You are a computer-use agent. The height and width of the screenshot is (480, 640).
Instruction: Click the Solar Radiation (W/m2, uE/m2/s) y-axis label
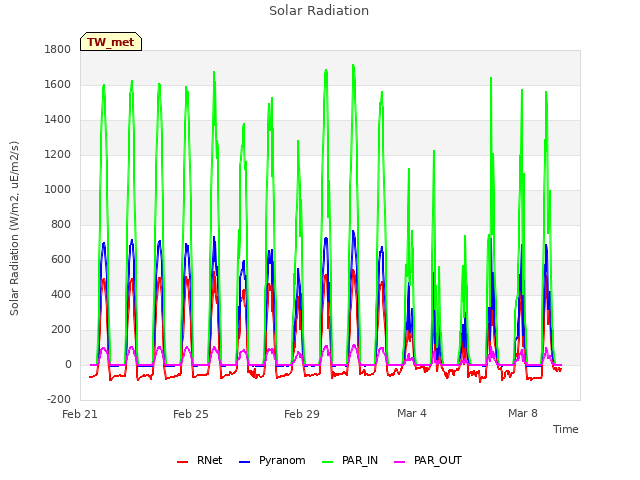point(14,228)
